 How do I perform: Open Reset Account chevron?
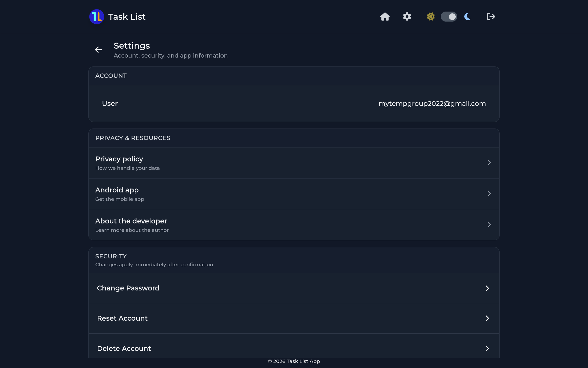pos(487,318)
